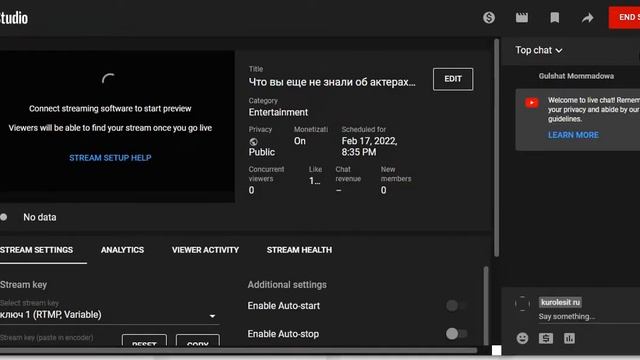Click the globe Public privacy icon
Viewport: 640px width, 360px height.
pyautogui.click(x=253, y=142)
